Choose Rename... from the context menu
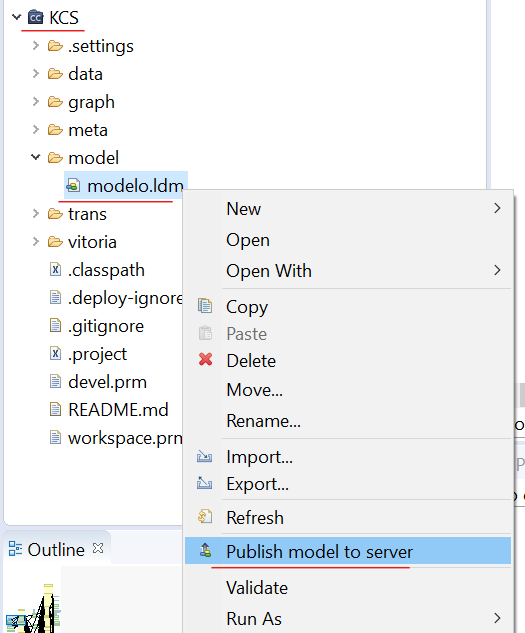 (348, 421)
